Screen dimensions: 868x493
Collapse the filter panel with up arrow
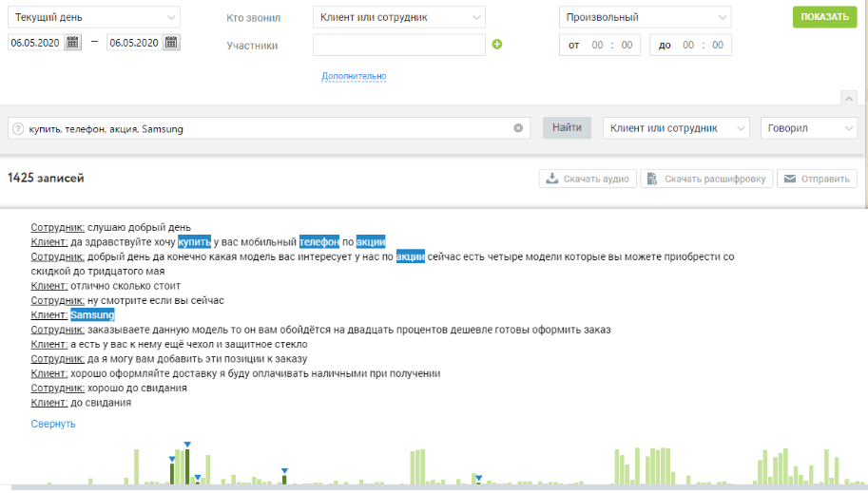849,97
